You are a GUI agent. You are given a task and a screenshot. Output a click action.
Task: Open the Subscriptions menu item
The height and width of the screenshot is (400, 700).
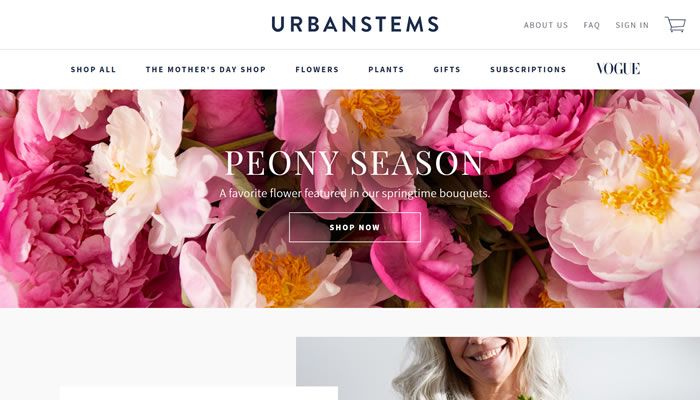click(x=528, y=69)
